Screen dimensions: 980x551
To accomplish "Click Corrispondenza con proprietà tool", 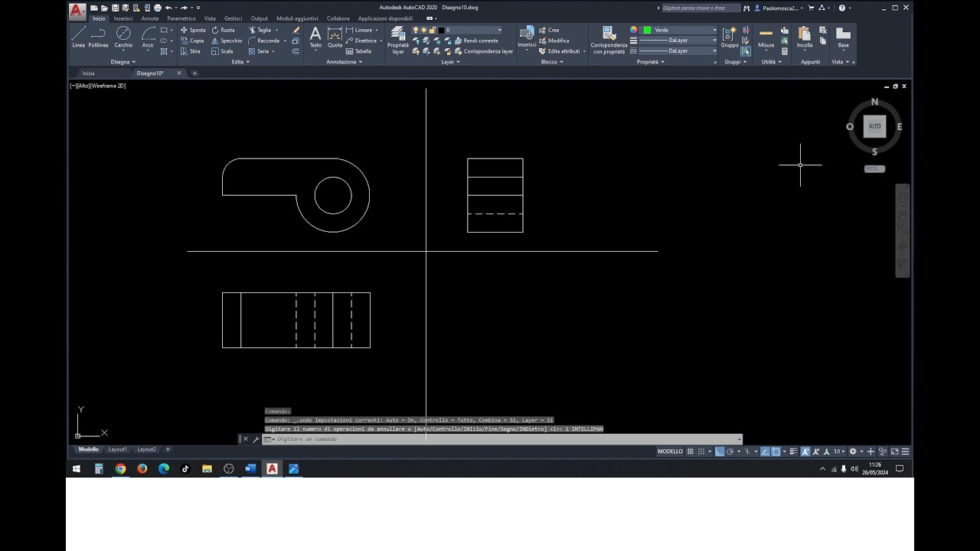I will click(609, 40).
